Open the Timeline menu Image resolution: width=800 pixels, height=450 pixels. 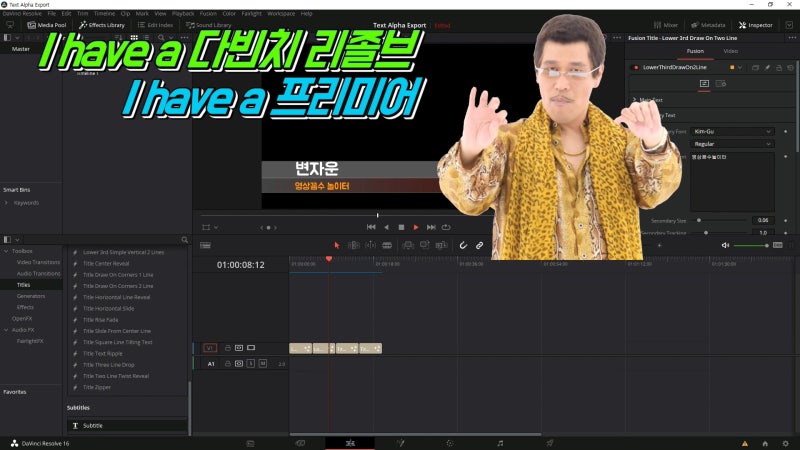click(104, 14)
